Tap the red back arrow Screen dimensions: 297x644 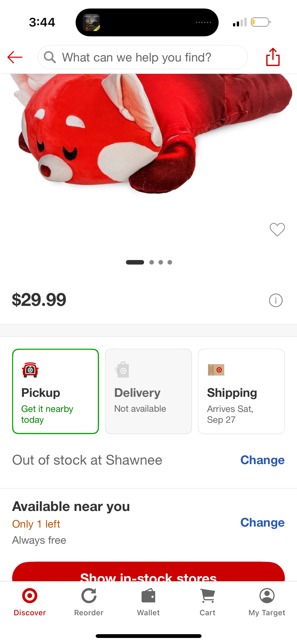click(15, 57)
